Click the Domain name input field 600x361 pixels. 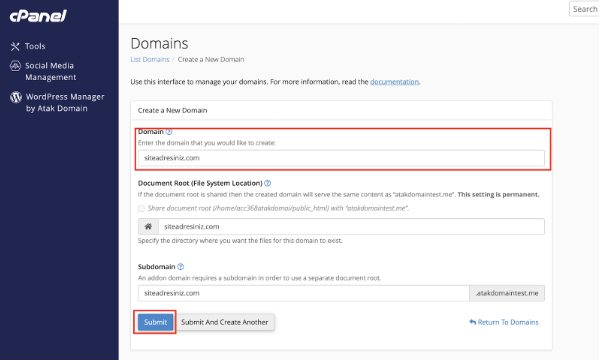click(x=341, y=158)
